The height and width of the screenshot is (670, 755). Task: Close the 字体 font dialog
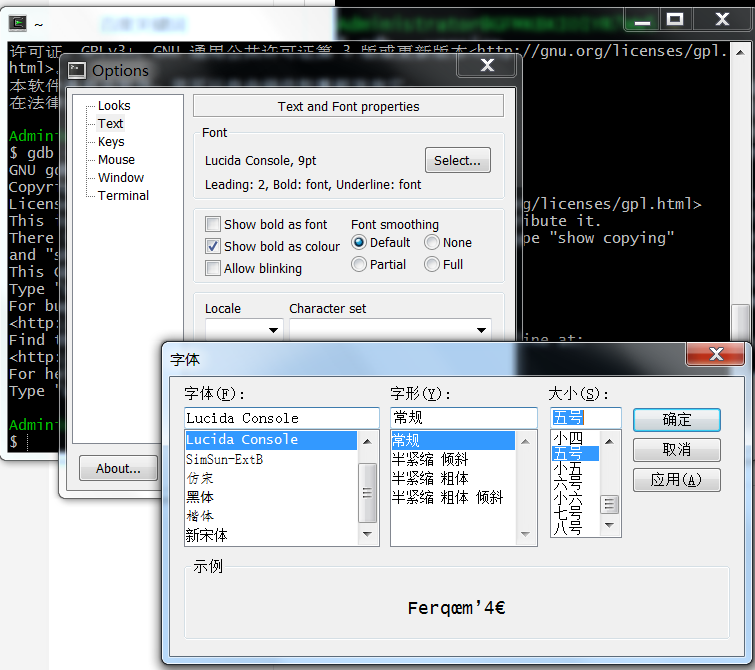point(716,355)
